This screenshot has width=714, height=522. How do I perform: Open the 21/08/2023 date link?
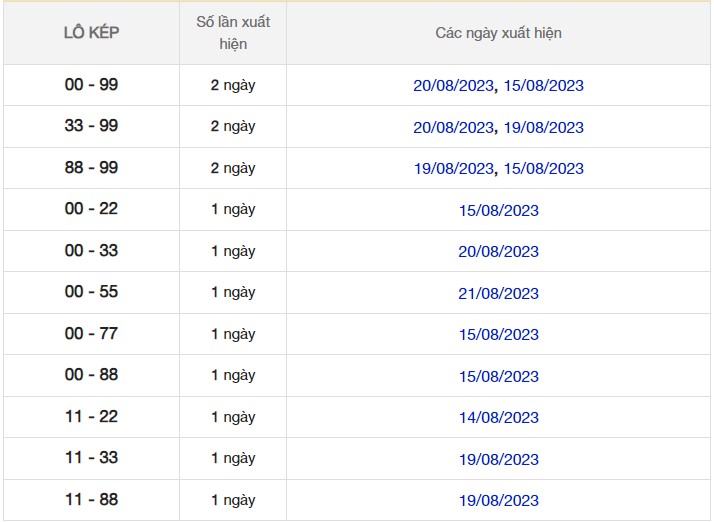click(498, 294)
